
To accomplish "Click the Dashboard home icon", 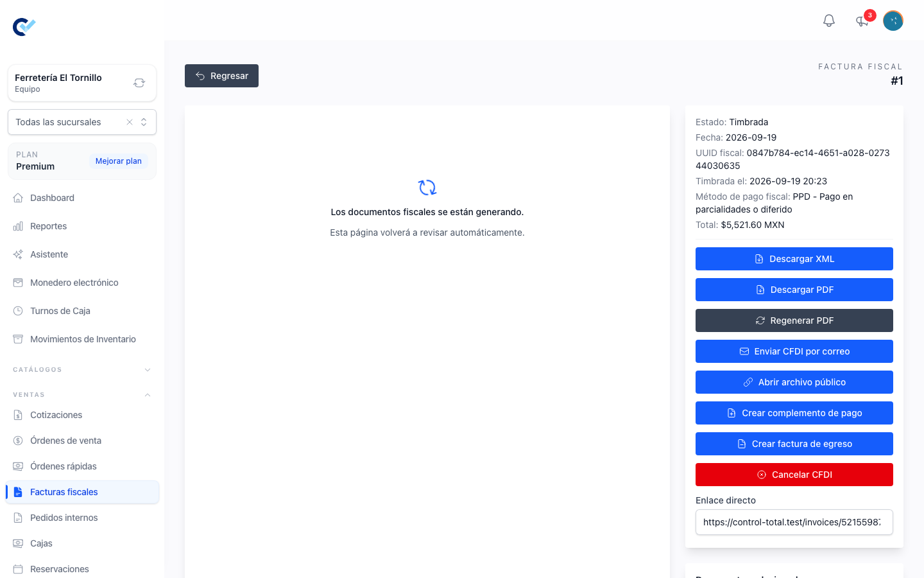I will (18, 198).
